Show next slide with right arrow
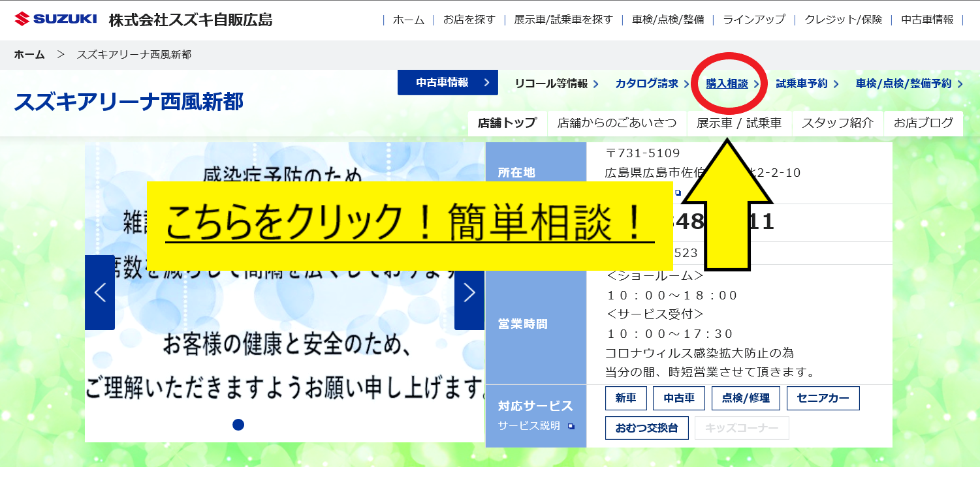The width and height of the screenshot is (980, 488). click(x=469, y=292)
